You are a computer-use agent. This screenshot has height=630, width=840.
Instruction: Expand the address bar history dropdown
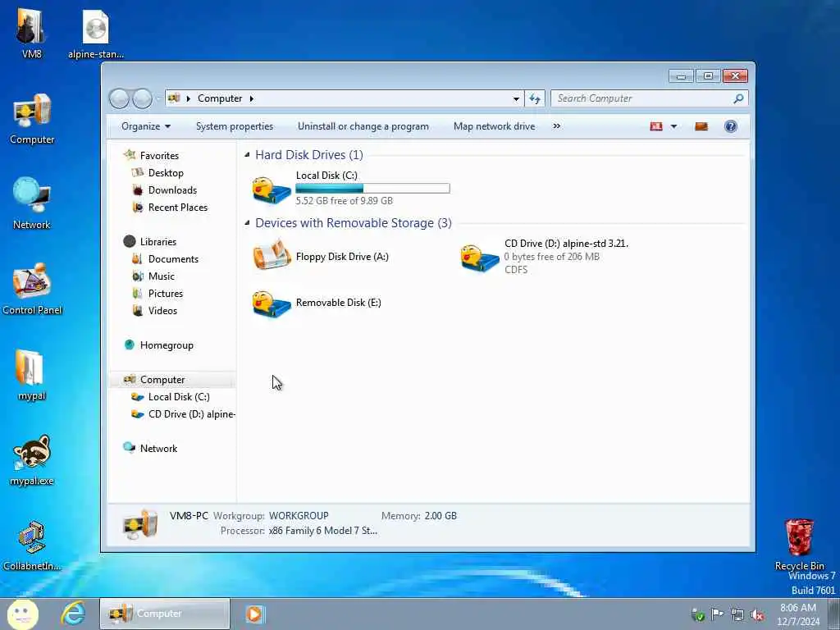click(x=516, y=98)
